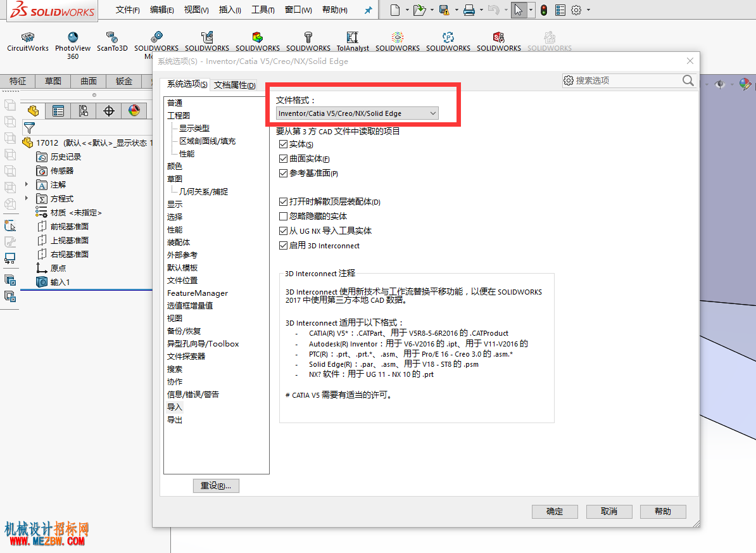Click the filter funnel icon in tree
This screenshot has width=756, height=553.
click(29, 128)
